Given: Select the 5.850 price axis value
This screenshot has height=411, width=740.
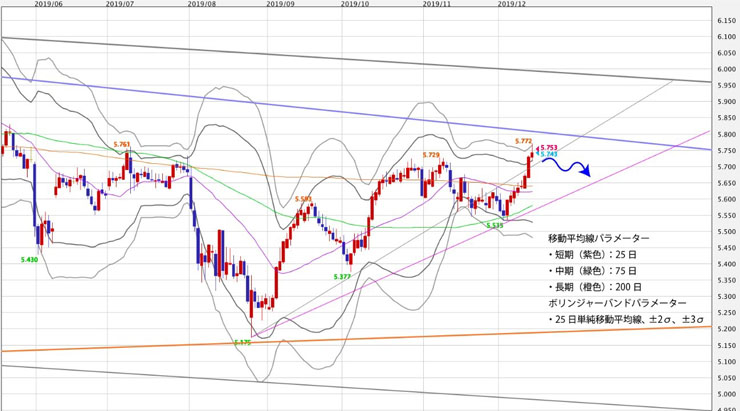Looking at the screenshot, I should point(727,118).
